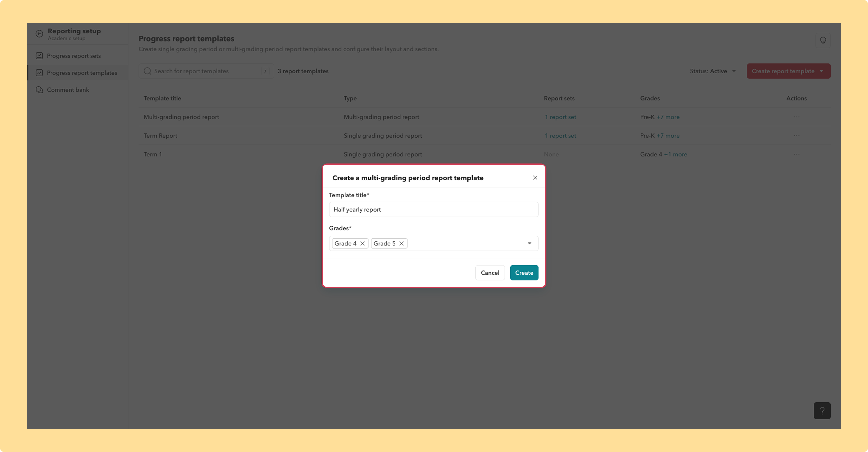Expand the Grades dropdown arrow
The image size is (868, 452).
pos(529,244)
